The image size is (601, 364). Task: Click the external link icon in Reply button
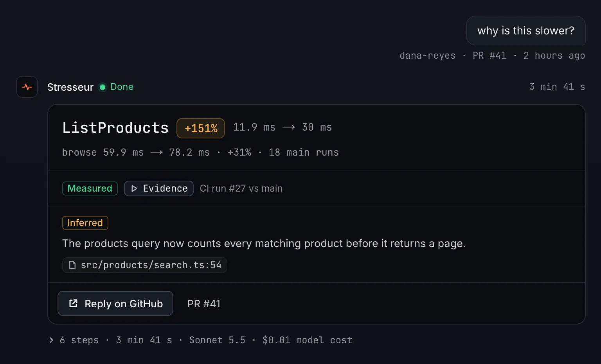[x=73, y=303]
